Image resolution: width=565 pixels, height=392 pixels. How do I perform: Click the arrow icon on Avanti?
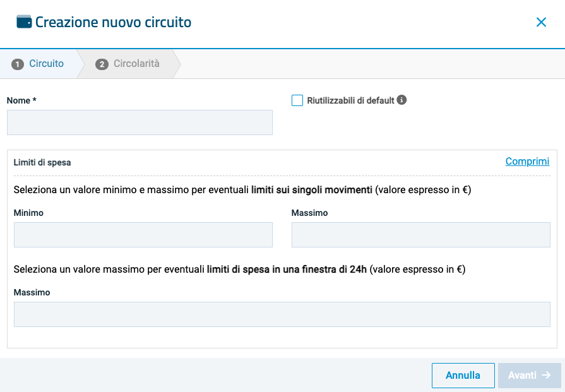tap(547, 375)
